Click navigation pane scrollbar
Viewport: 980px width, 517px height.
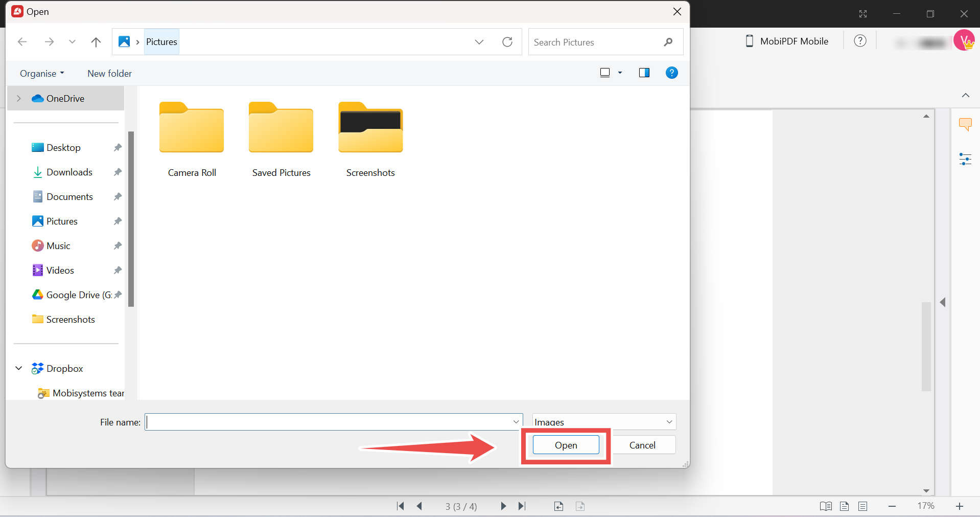tap(131, 219)
